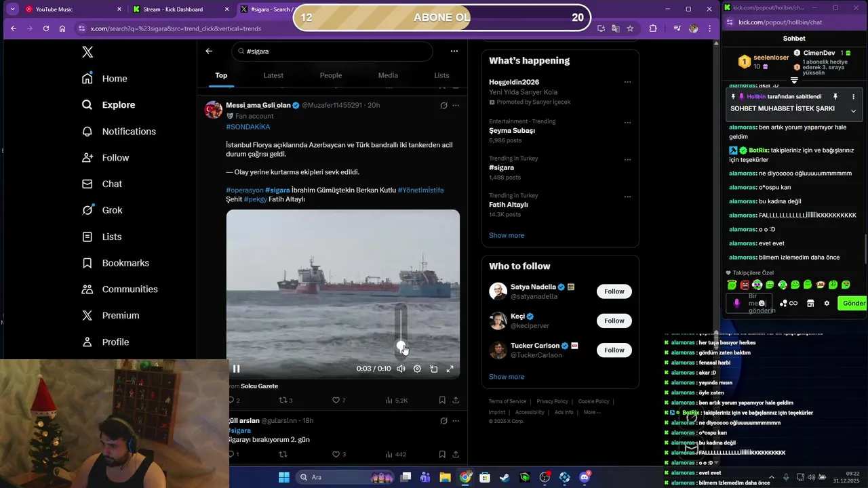Reload the x.com page

pyautogui.click(x=45, y=28)
